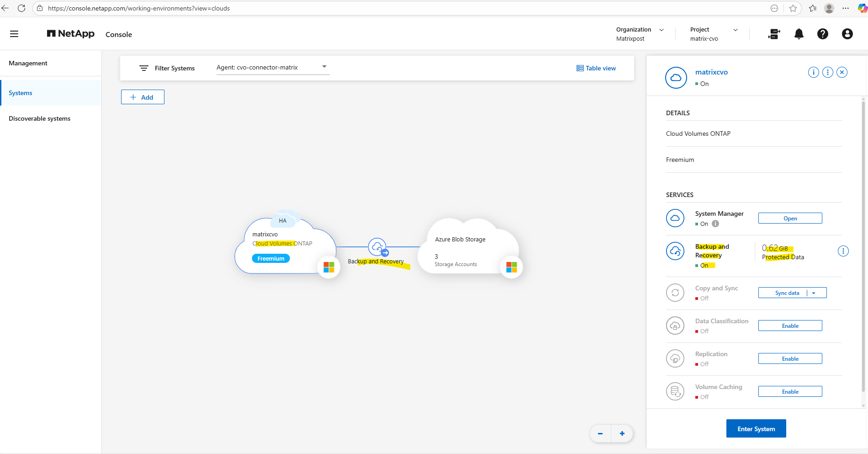Select Systems in the Management sidebar
This screenshot has height=454, width=868.
(21, 93)
